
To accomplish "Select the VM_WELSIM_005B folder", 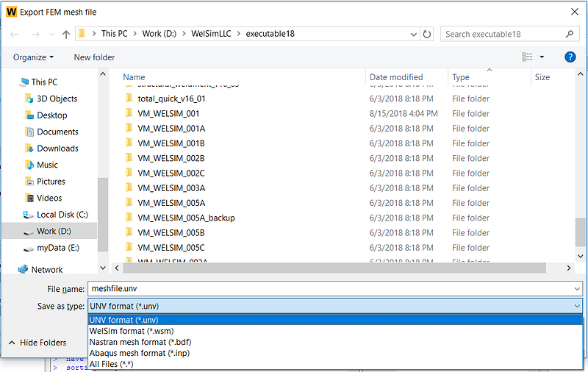I will [x=171, y=233].
